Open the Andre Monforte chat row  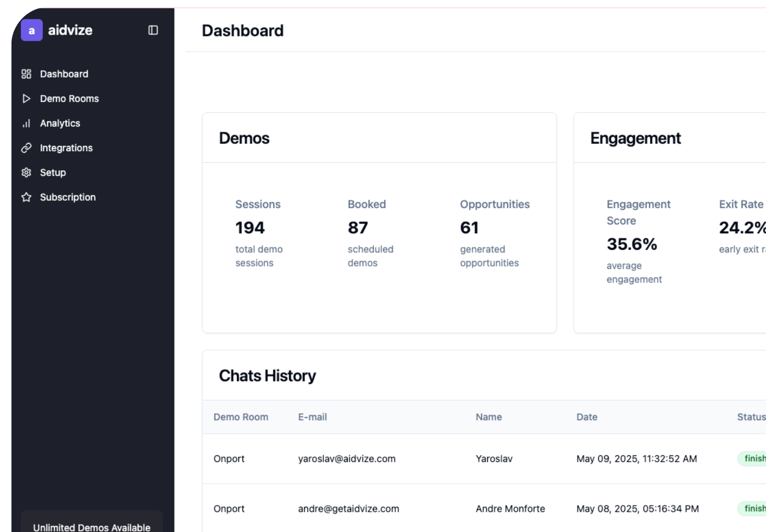pyautogui.click(x=510, y=509)
